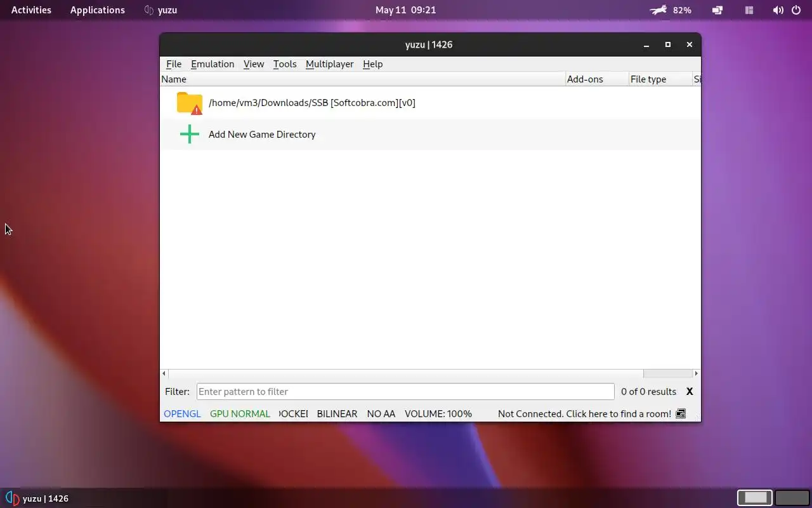Click the window tiling tray icon
812x508 pixels.
(x=749, y=10)
